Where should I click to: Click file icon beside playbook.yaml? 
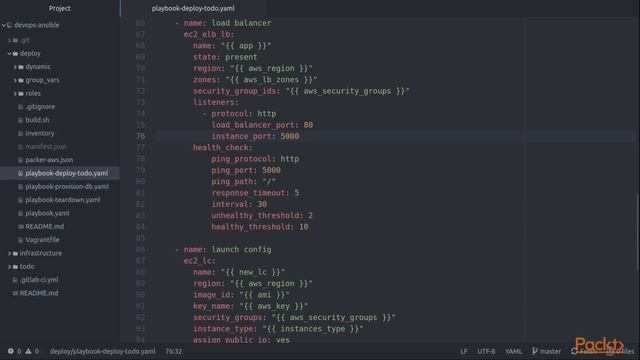[20, 213]
